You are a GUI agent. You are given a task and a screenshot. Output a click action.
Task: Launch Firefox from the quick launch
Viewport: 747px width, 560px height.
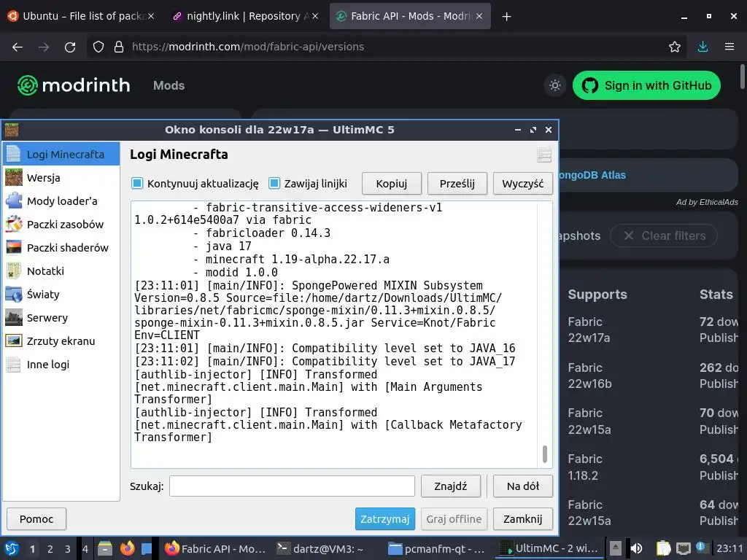click(x=127, y=548)
